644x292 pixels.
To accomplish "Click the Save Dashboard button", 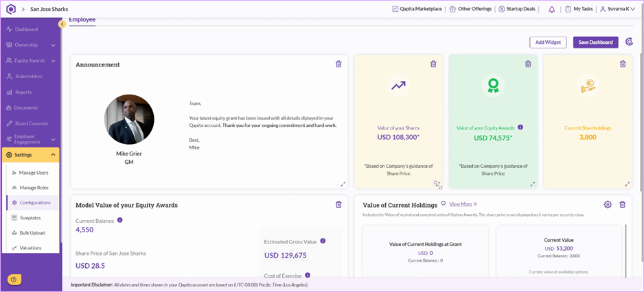I will [x=595, y=42].
